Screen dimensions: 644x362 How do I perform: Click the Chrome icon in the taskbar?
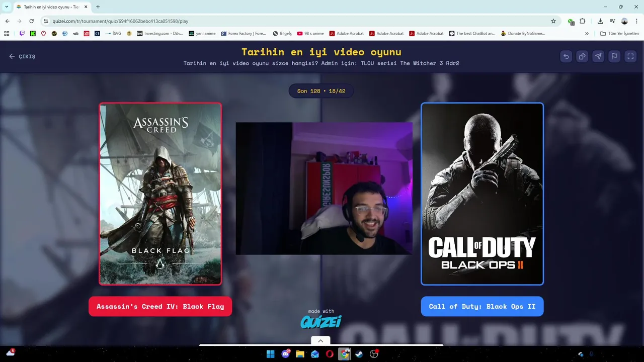click(x=344, y=354)
